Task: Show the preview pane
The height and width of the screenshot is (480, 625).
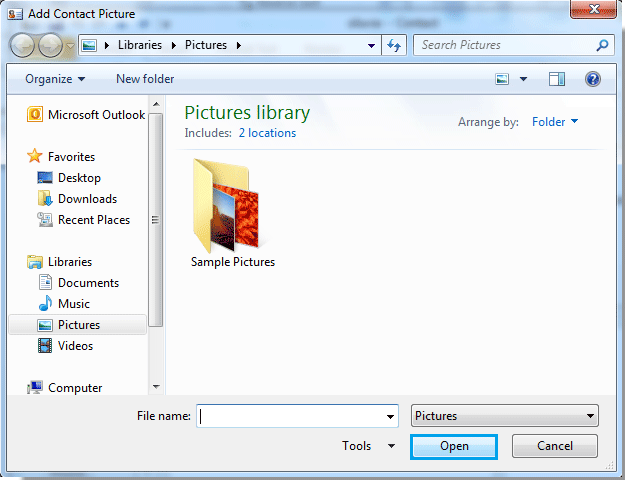Action: 556,79
